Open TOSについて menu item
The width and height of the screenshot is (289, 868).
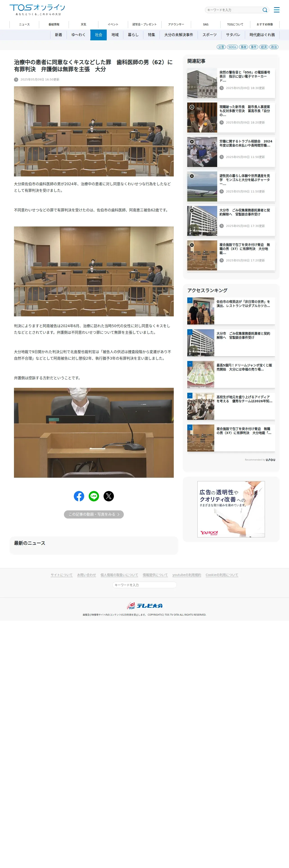pyautogui.click(x=235, y=25)
